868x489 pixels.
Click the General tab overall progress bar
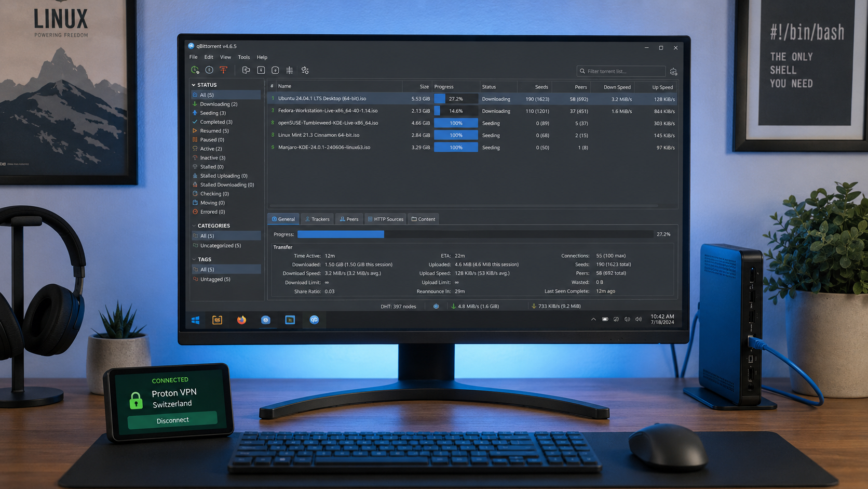(x=475, y=234)
